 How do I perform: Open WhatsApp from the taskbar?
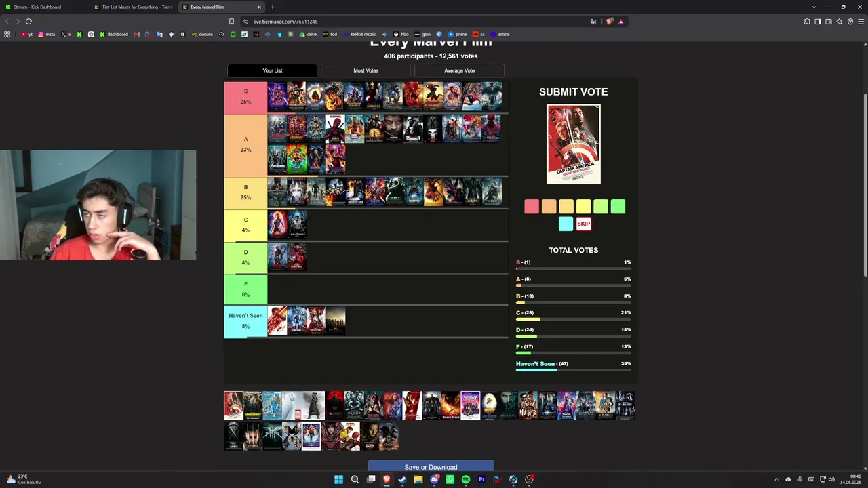450,480
